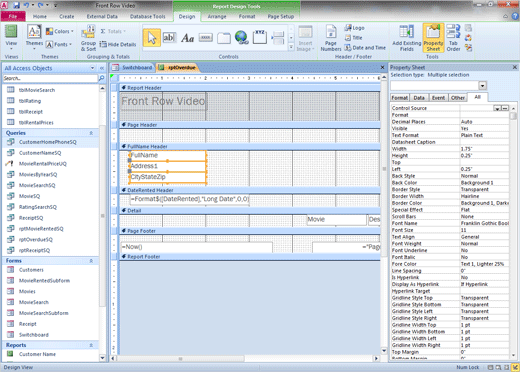The height and width of the screenshot is (372, 520).
Task: Click Add Existing Fields
Action: (x=407, y=38)
